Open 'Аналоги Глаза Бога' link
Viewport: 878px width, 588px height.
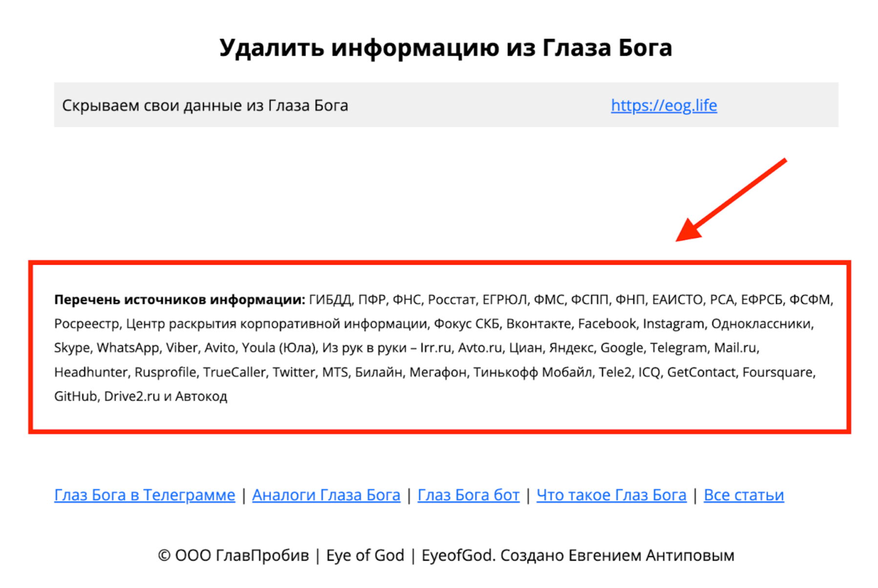coord(326,495)
